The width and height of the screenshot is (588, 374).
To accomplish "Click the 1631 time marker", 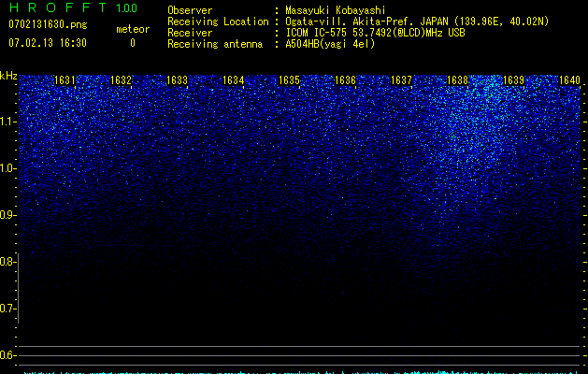I will (x=65, y=80).
